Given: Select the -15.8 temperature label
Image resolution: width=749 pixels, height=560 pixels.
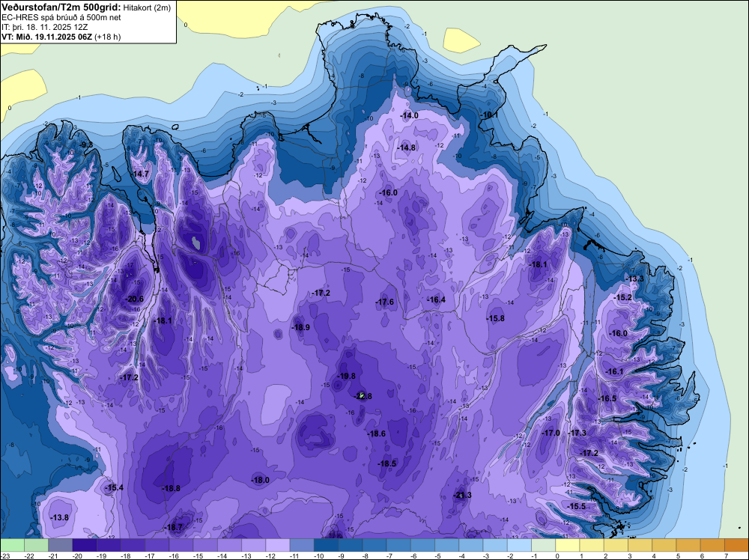Looking at the screenshot, I should click(x=495, y=318).
